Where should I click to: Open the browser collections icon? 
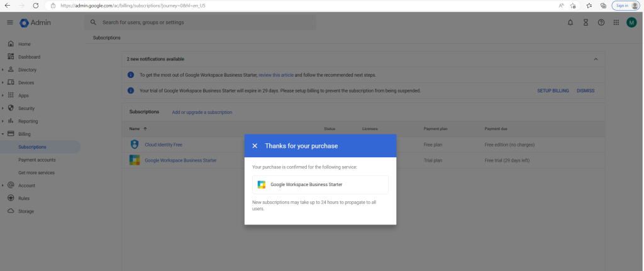[603, 5]
